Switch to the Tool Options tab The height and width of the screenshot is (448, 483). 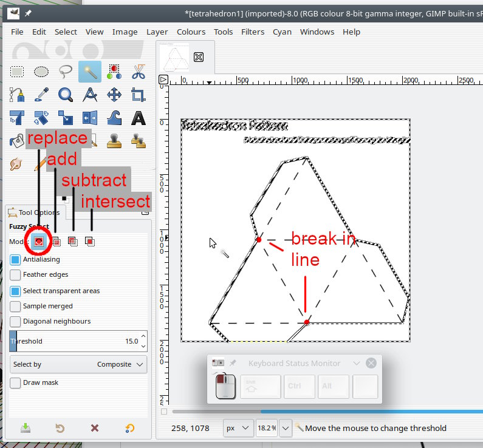tap(35, 212)
